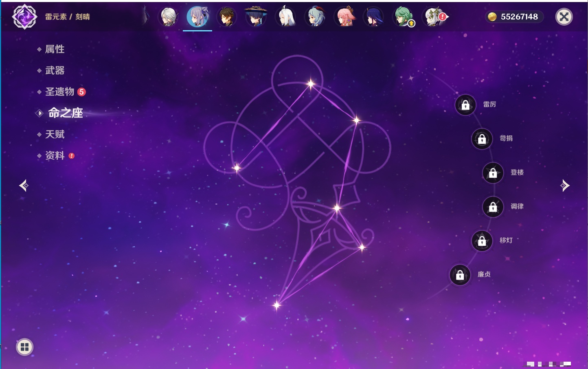Click the 移灯 label text
This screenshot has width=588, height=369.
(x=506, y=240)
